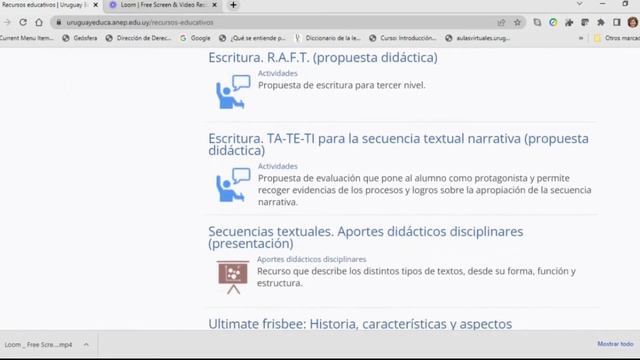Click the forward navigation arrow

tap(7, 22)
